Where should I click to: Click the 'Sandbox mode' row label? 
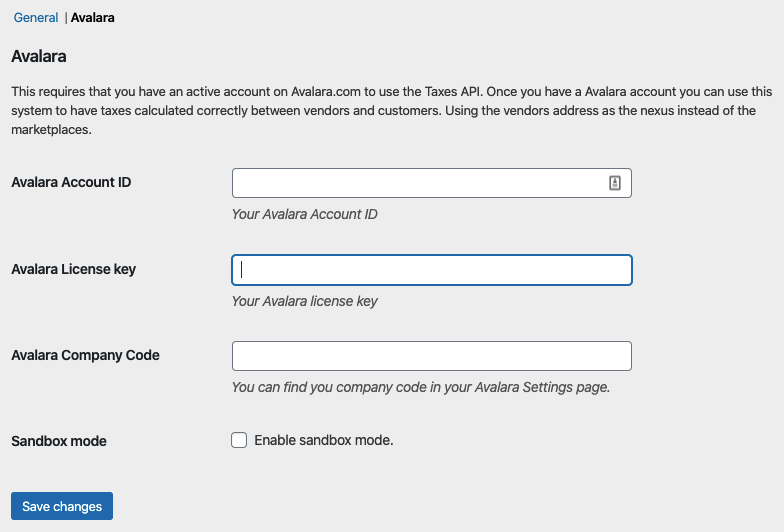pos(59,441)
